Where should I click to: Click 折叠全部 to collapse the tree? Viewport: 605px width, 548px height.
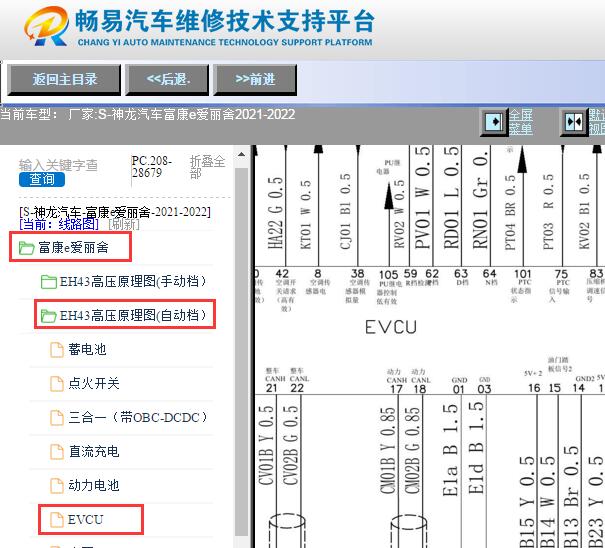207,167
